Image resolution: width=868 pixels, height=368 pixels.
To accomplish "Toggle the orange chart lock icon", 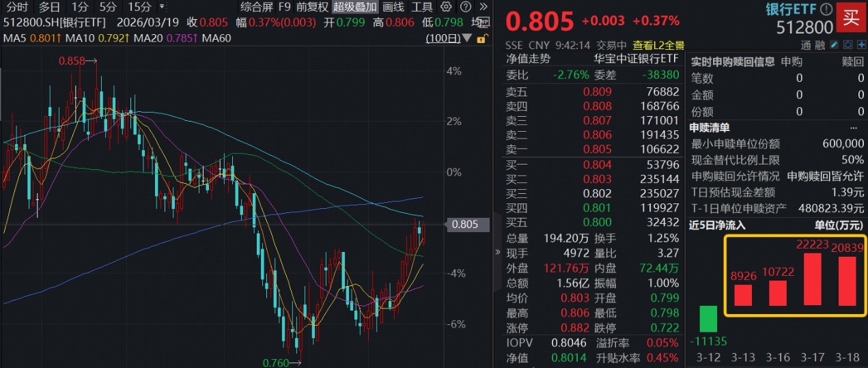I will 482,38.
